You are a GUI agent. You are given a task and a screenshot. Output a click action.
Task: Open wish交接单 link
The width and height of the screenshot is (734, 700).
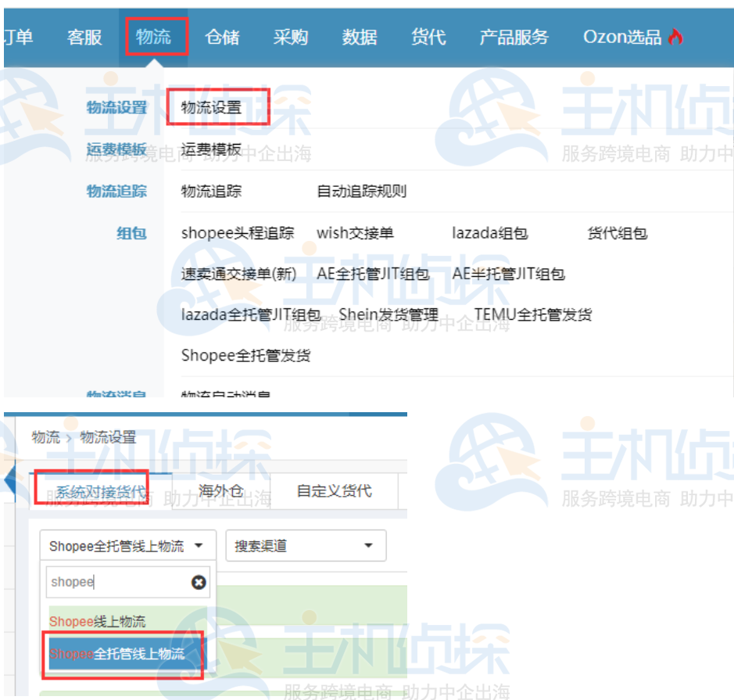(355, 233)
